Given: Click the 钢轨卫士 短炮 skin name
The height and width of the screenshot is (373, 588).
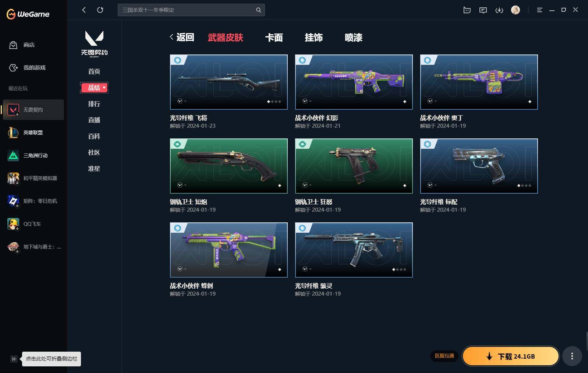Looking at the screenshot, I should tap(188, 202).
